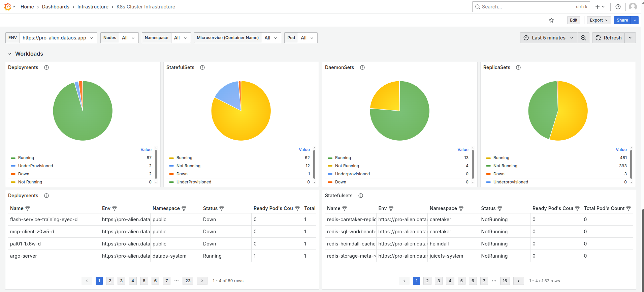Open filter icon on Deployments Namespace column
644x292 pixels.
pos(184,209)
